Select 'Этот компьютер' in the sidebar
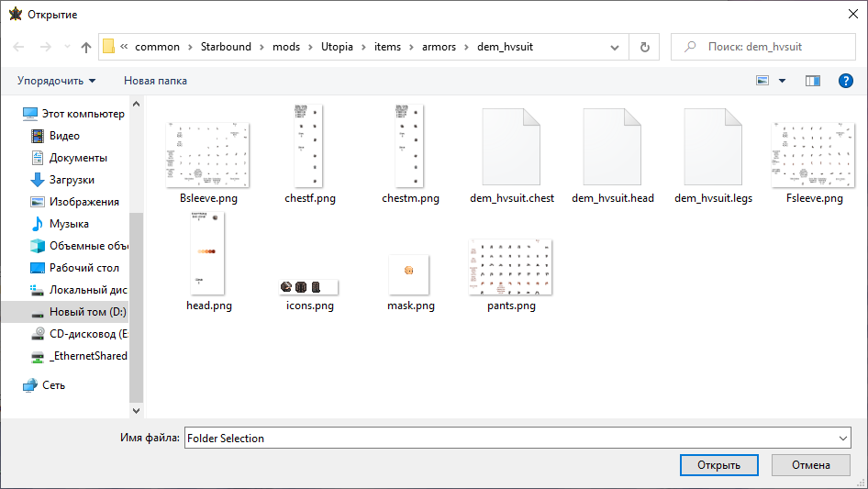Screen dimensions: 868x489 point(73,114)
